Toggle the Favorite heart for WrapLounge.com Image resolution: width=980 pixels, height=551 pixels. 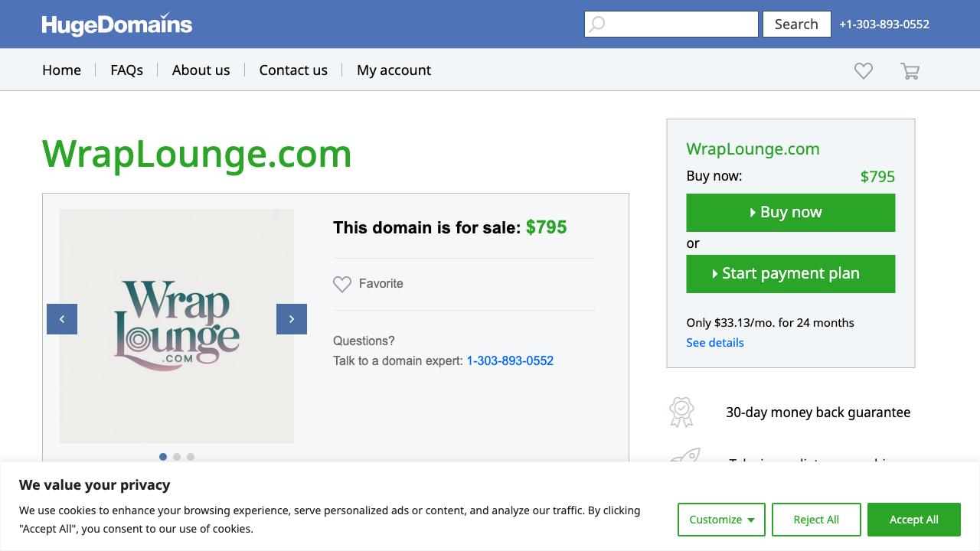click(342, 284)
